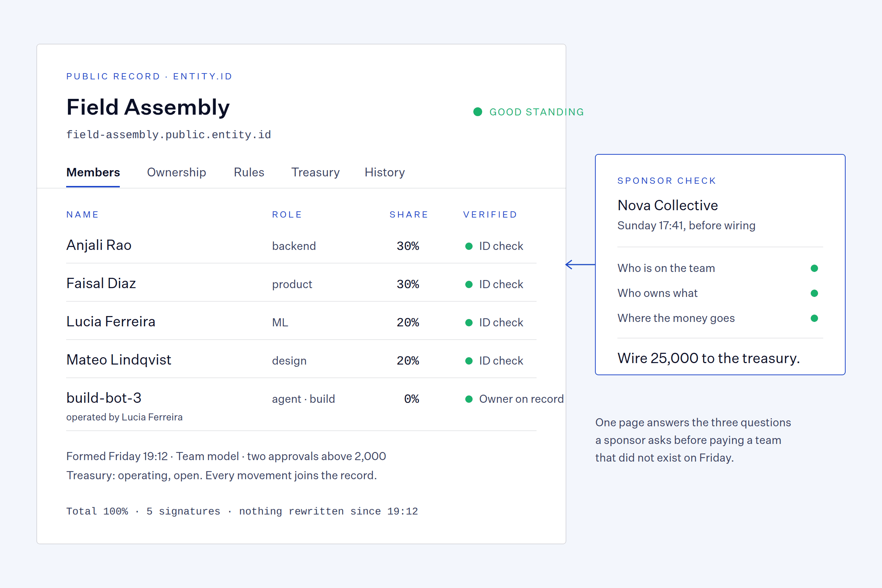This screenshot has width=882, height=588.
Task: Click the verified dot in Mateo Lindqvist row
Action: pos(469,361)
